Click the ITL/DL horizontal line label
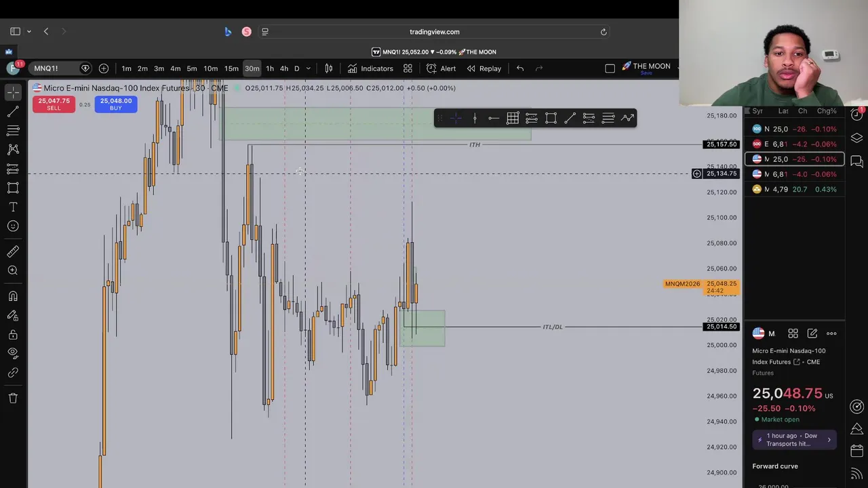 (553, 327)
